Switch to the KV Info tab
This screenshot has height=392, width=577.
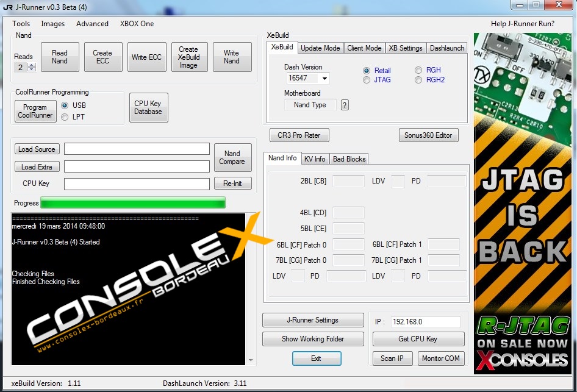(315, 159)
